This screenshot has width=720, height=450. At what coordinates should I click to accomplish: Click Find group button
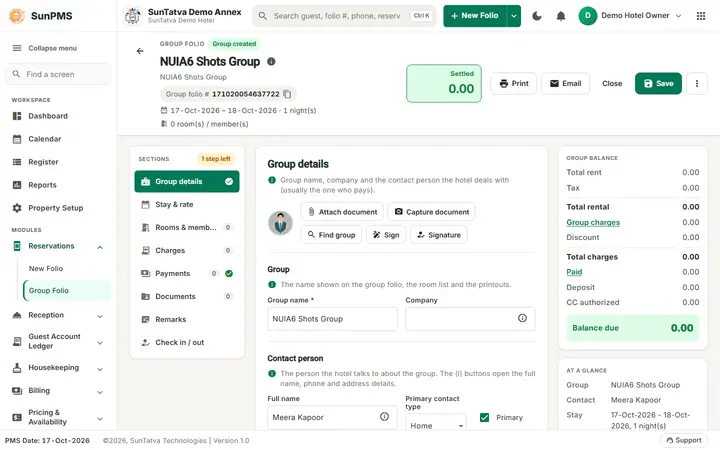click(x=331, y=235)
